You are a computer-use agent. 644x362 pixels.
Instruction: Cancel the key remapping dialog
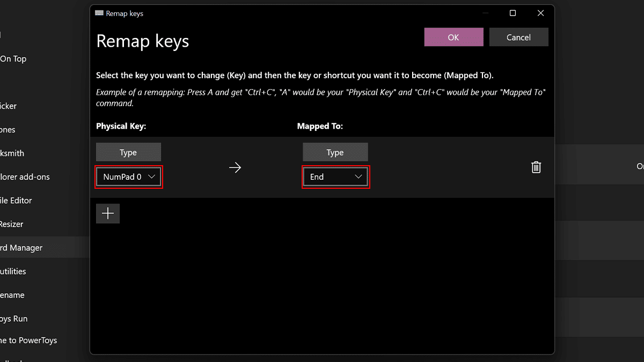pos(518,38)
